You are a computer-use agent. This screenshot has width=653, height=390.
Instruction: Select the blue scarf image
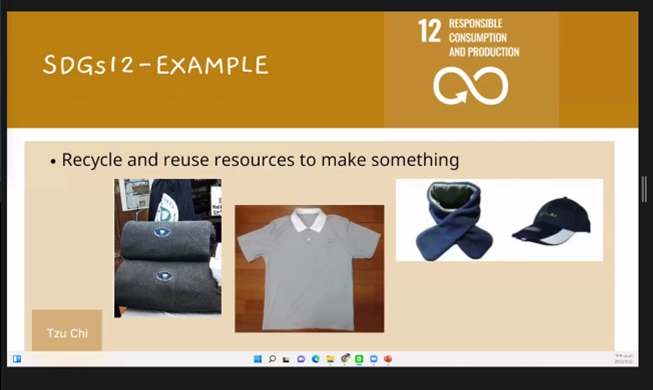(454, 221)
